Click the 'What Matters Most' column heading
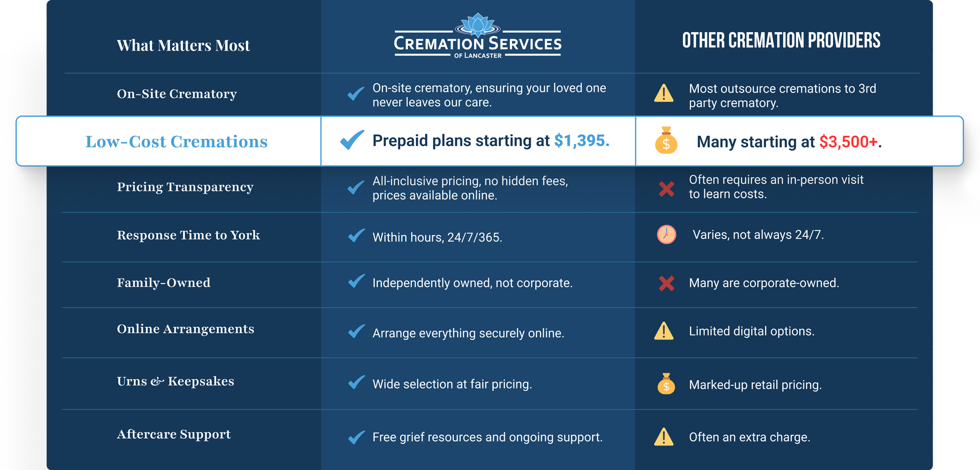 click(x=183, y=45)
